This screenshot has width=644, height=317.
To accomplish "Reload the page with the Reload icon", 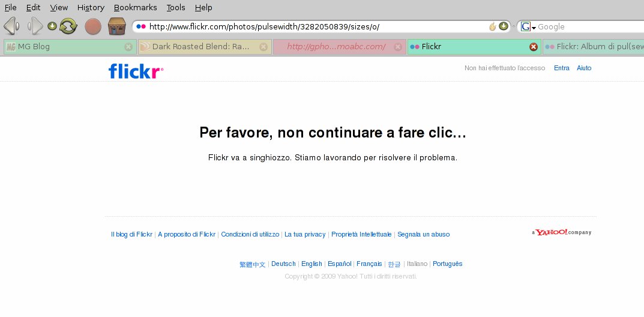I will click(68, 26).
